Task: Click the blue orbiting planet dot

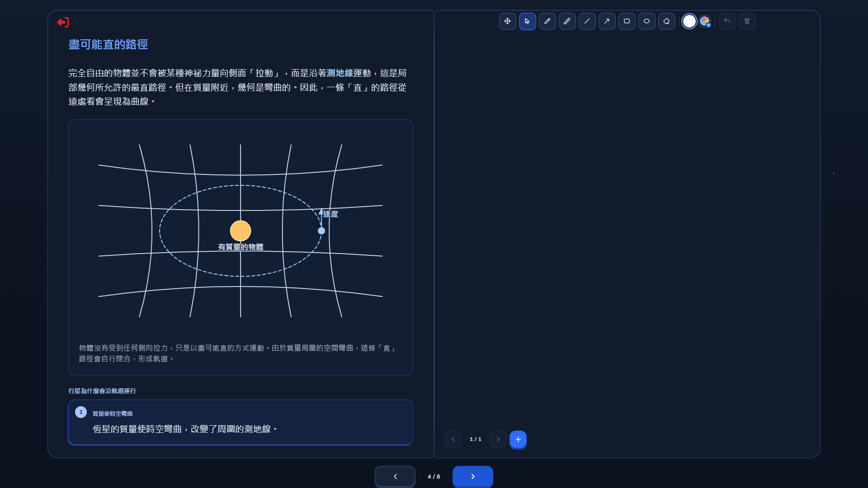Action: (321, 231)
